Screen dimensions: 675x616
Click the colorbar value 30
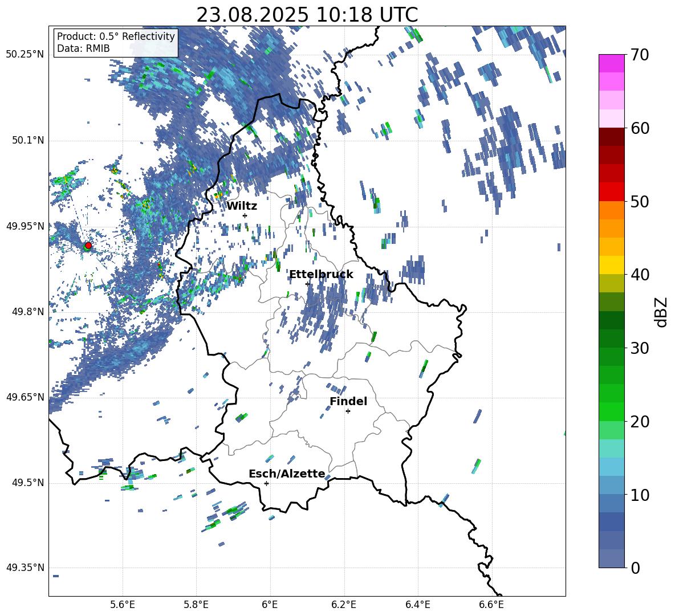(640, 348)
